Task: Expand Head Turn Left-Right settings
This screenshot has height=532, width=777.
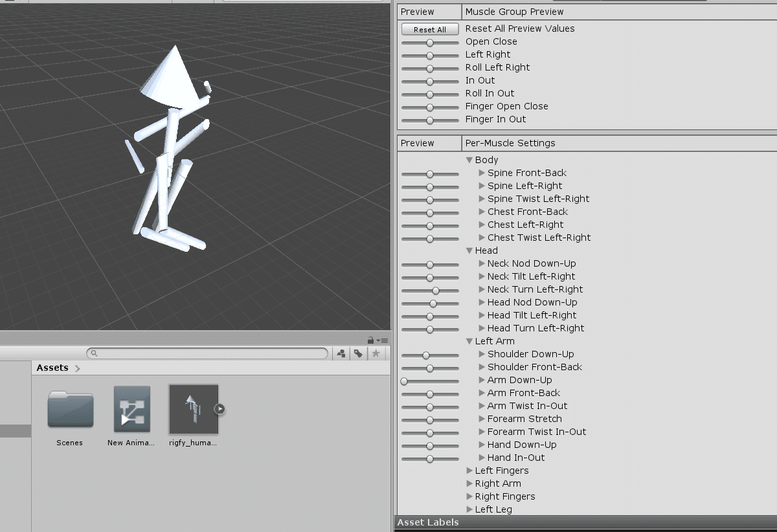Action: (x=482, y=328)
